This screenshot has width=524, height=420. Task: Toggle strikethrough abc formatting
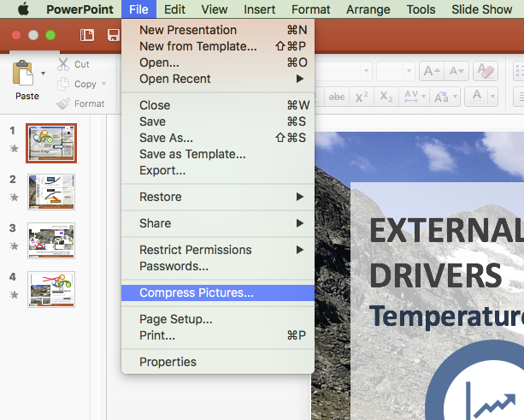[x=337, y=97]
